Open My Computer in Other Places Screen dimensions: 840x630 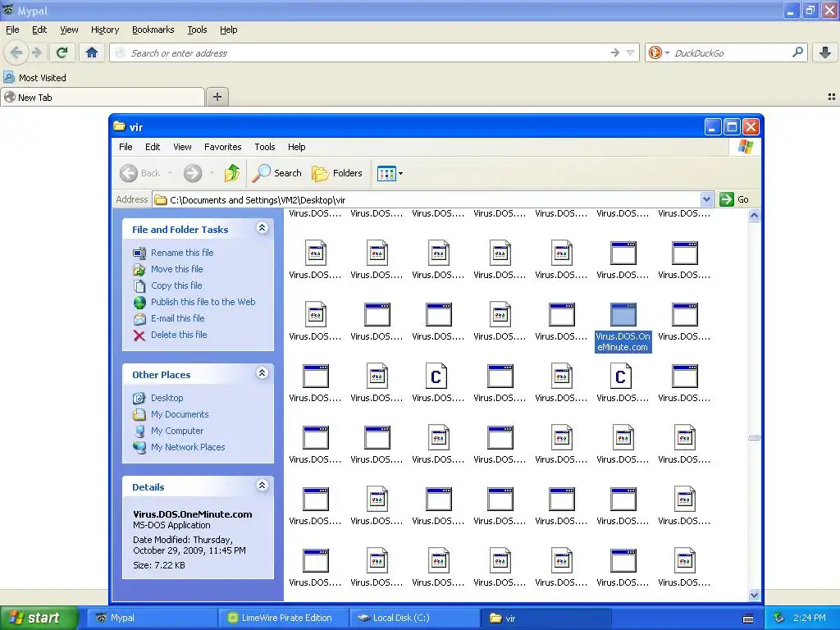pos(177,431)
